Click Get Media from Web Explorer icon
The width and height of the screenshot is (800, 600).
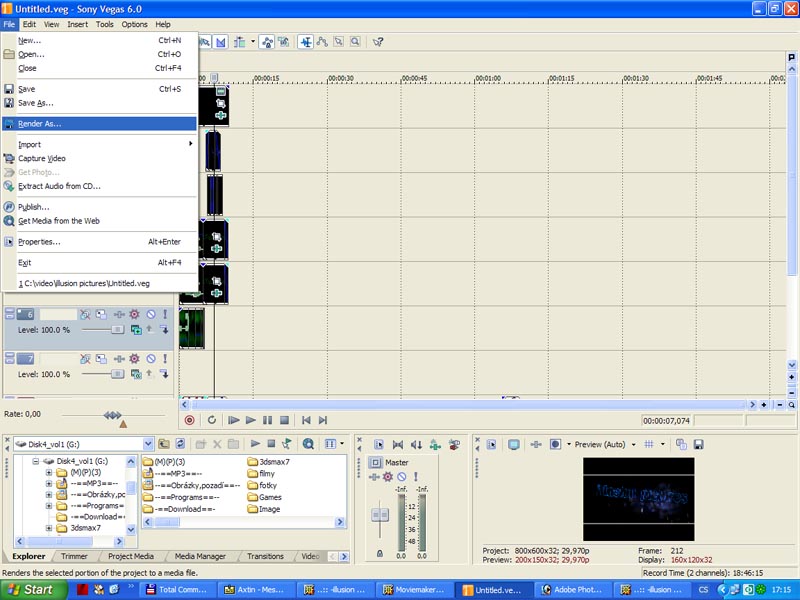308,444
